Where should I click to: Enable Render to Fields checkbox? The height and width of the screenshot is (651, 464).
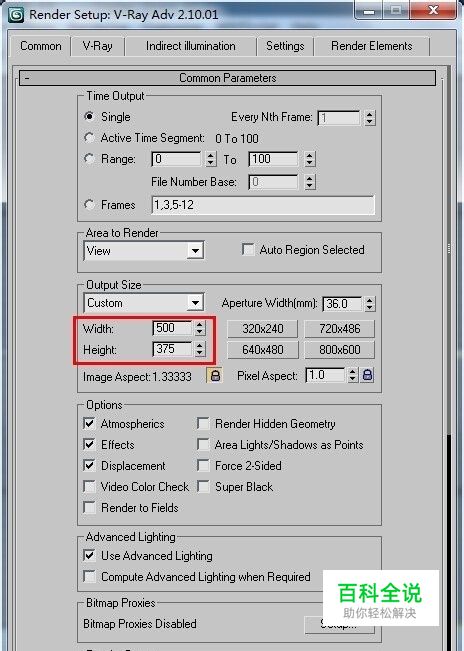[x=89, y=507]
